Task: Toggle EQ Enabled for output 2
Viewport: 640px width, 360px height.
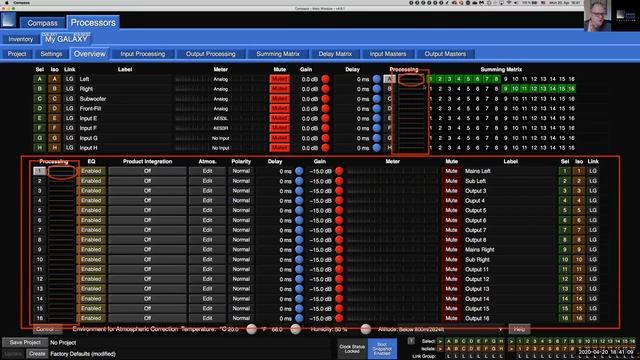Action: pos(91,181)
